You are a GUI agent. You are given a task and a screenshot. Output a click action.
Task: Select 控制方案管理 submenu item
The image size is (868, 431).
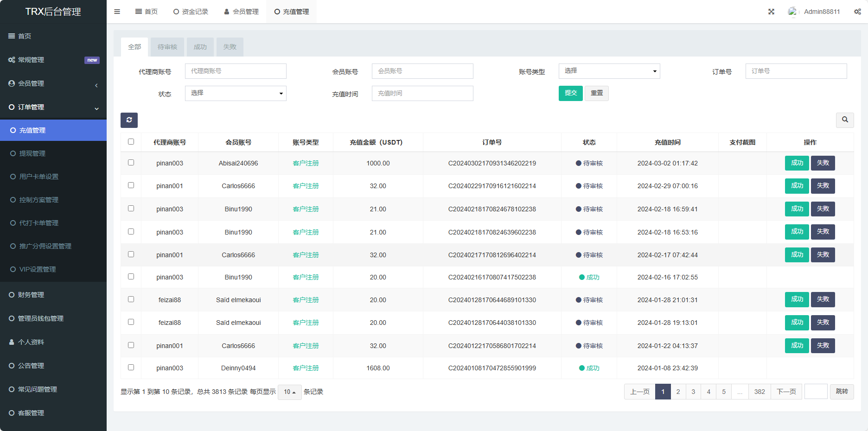click(53, 200)
